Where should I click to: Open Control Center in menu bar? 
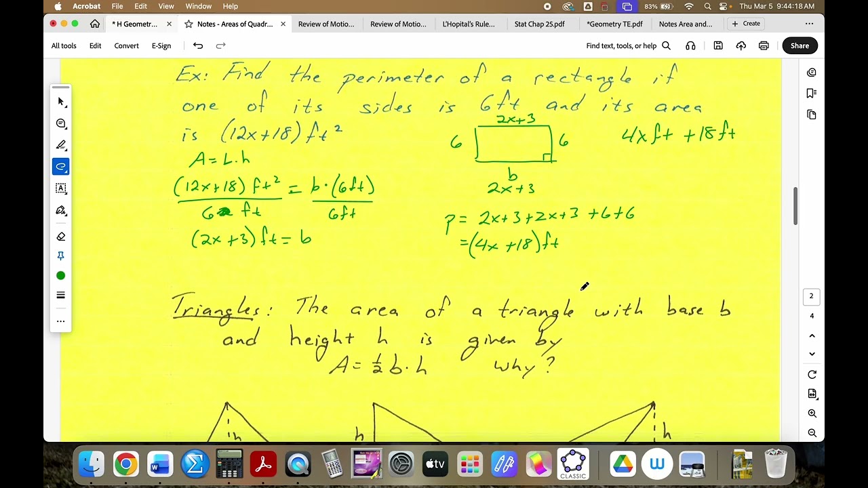point(725,6)
